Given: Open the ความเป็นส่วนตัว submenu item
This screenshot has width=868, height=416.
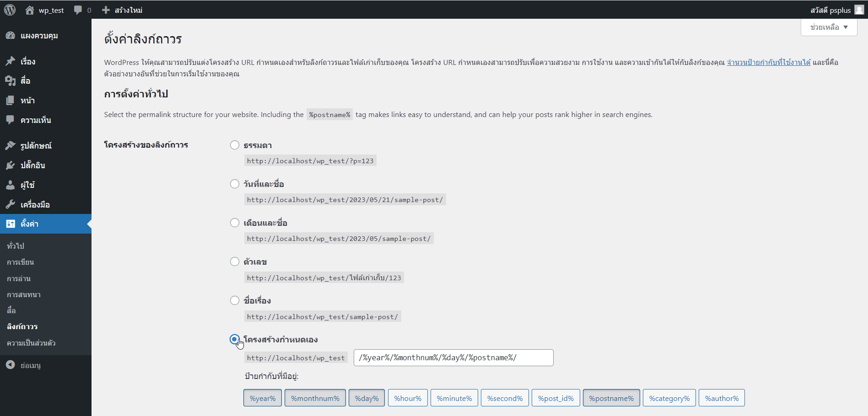Looking at the screenshot, I should [x=31, y=343].
